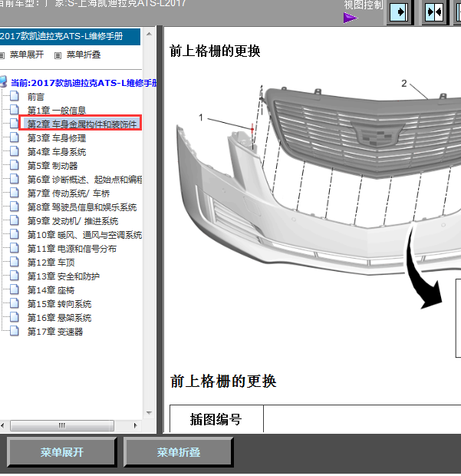This screenshot has width=461, height=476.
Task: Open 第12章 车顶 chapter
Action: point(51,263)
